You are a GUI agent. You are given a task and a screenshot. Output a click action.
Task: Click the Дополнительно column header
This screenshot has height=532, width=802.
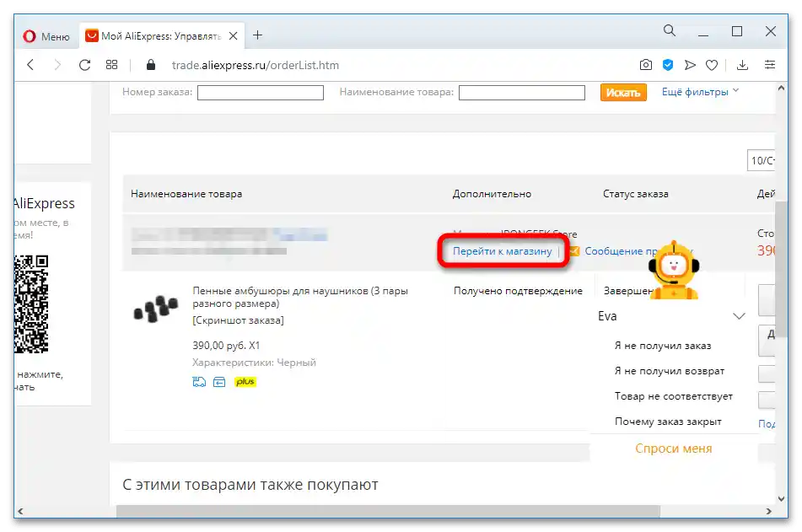coord(492,194)
